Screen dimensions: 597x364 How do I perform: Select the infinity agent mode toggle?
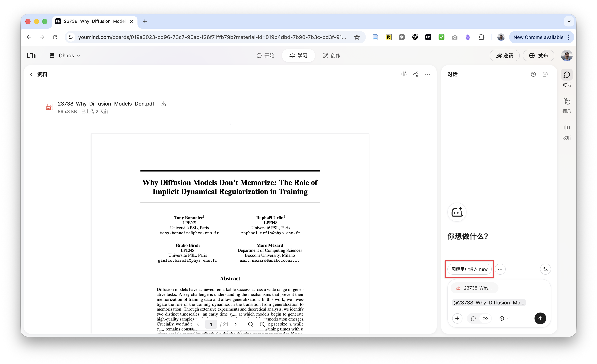pos(485,318)
